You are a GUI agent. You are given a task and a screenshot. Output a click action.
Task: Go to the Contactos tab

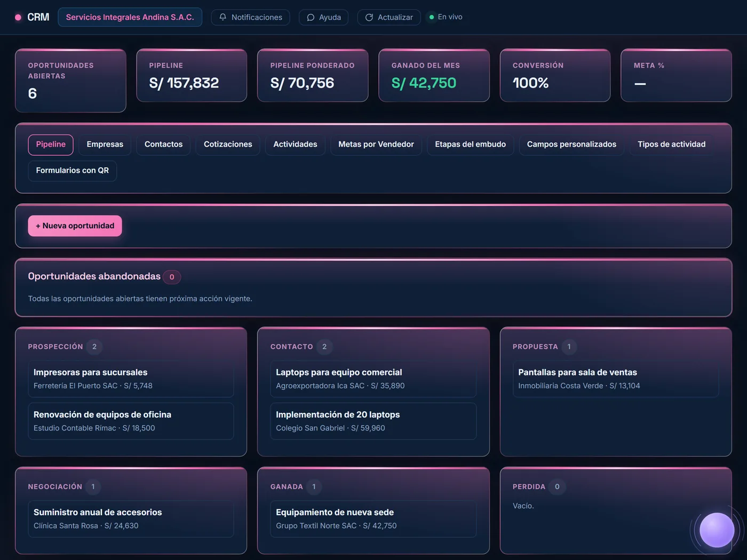pos(163,145)
